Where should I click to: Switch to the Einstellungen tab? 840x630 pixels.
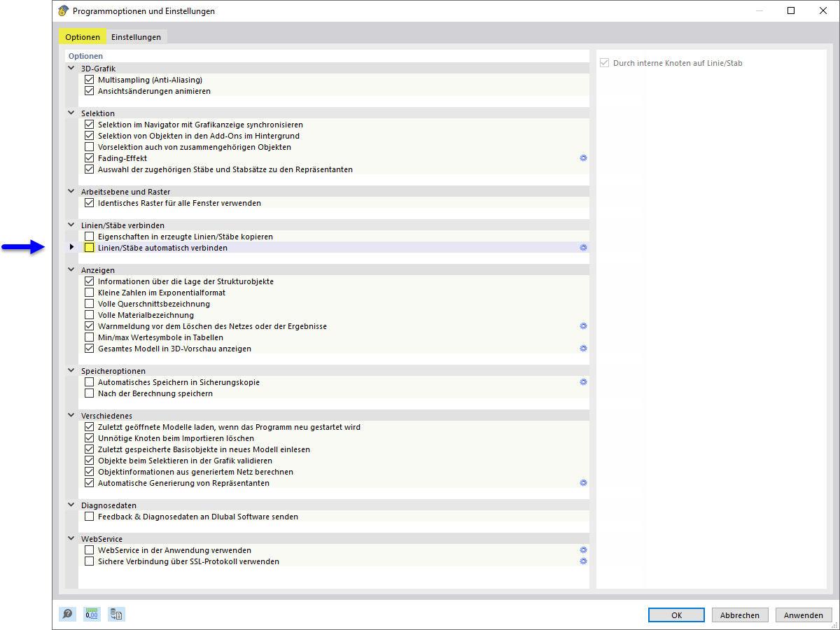136,36
